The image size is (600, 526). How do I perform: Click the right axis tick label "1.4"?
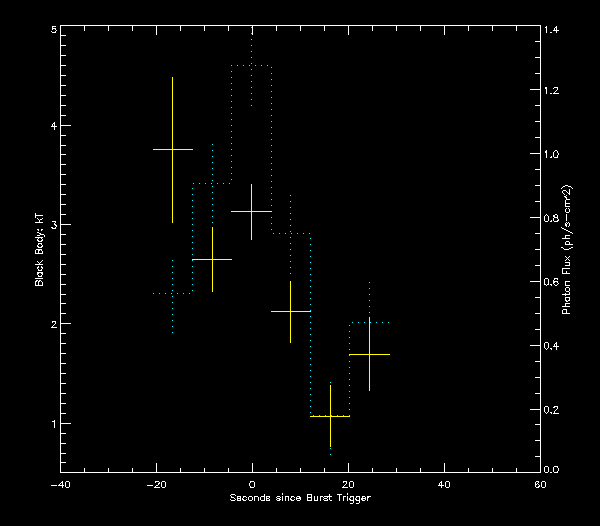point(553,30)
